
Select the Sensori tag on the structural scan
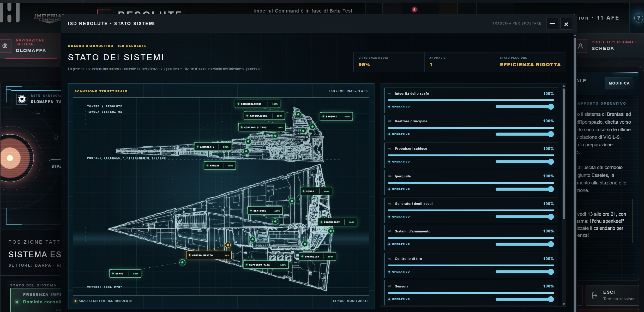click(x=336, y=116)
